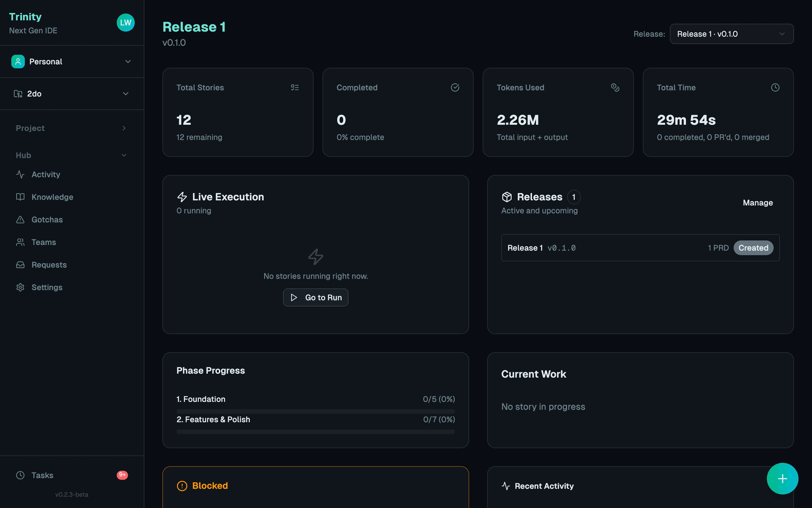Open the Personal workspace dropdown

72,62
